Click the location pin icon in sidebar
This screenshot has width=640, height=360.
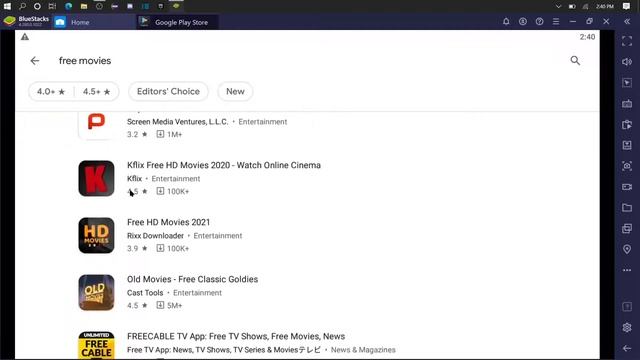click(x=627, y=249)
